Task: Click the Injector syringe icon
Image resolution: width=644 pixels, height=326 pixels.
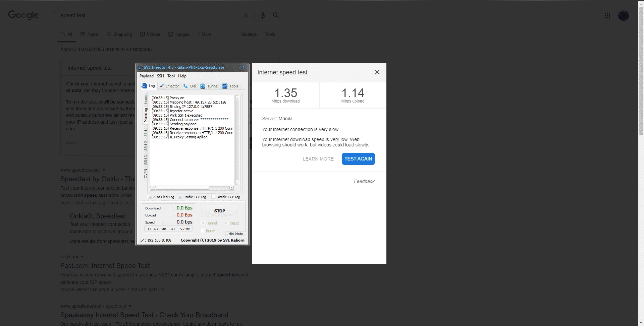Action: click(162, 86)
